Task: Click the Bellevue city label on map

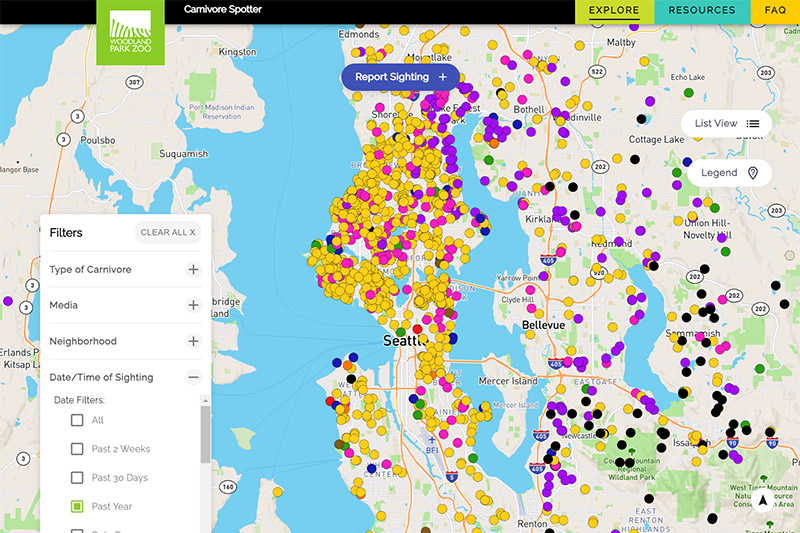Action: 543,325
